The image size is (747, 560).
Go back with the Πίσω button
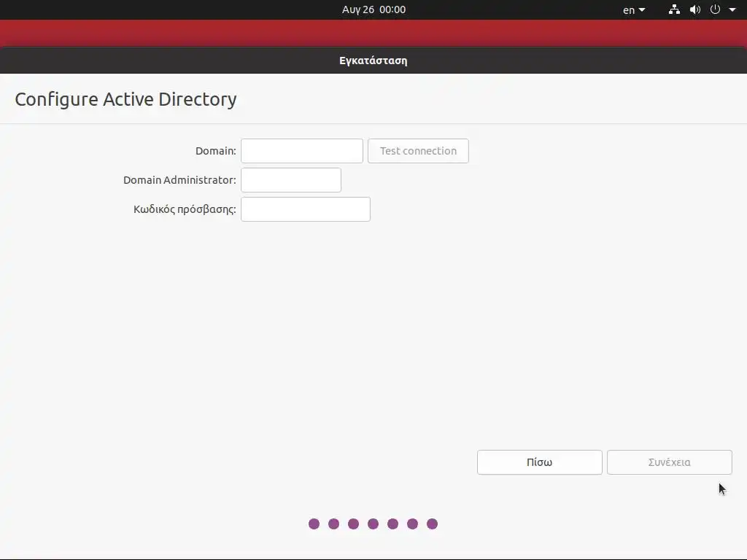(x=540, y=462)
